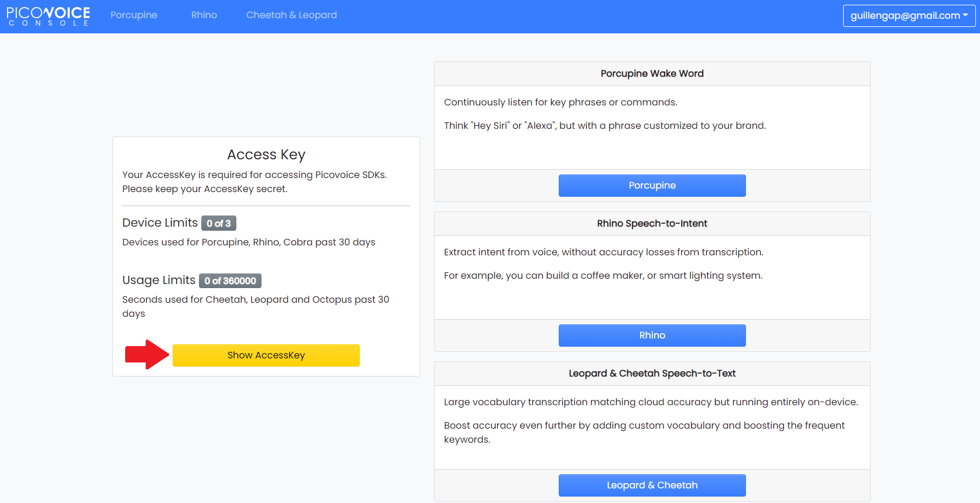Open the Rhino menu in navbar
980x503 pixels.
click(204, 15)
